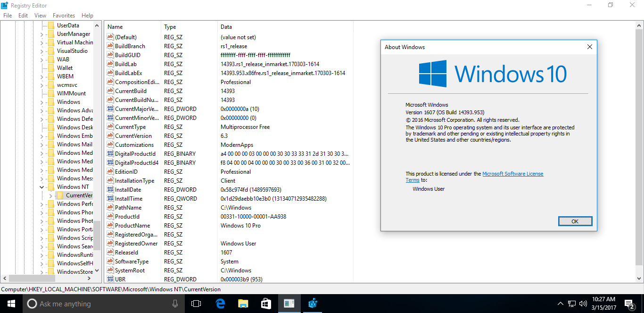
Task: Click the InstallTime QWORD value icon
Action: [111, 199]
